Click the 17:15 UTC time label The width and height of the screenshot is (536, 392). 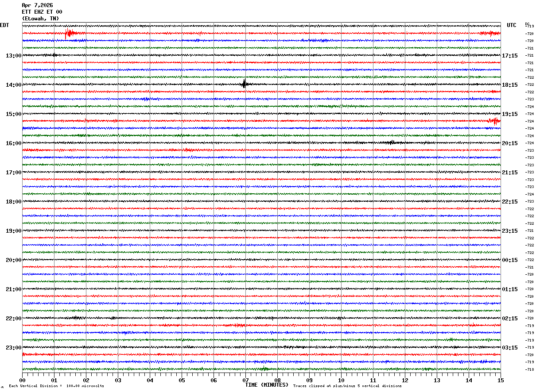coord(509,56)
